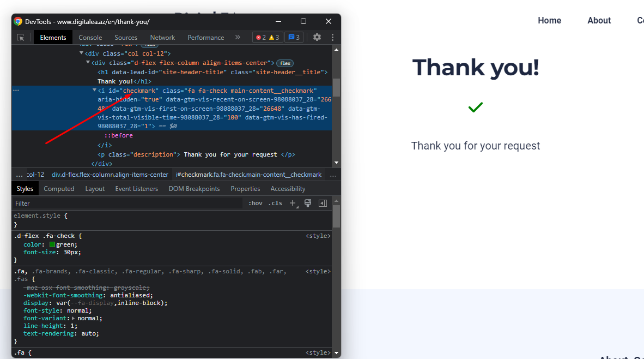The width and height of the screenshot is (644, 359).
Task: Open the issues counter showing 3
Action: (x=294, y=38)
